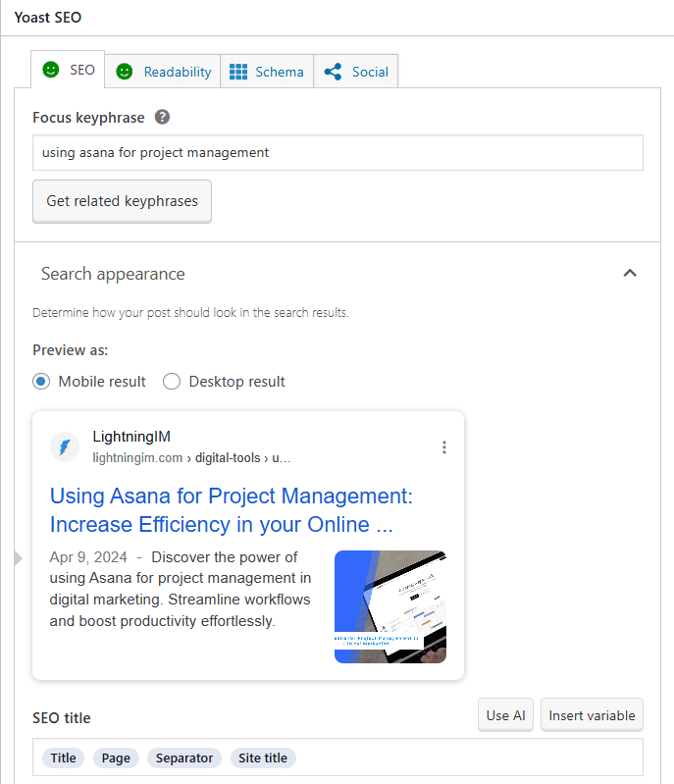Click the SEO title label
This screenshot has width=674, height=784.
[x=62, y=718]
